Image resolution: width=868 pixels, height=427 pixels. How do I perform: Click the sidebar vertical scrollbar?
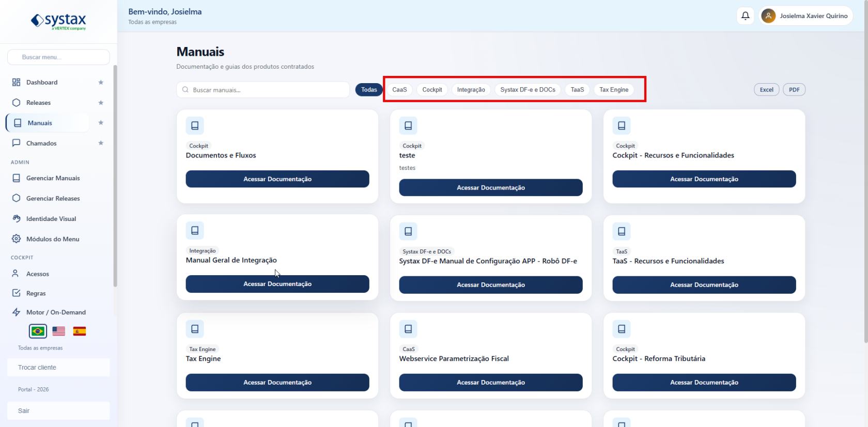point(115,176)
